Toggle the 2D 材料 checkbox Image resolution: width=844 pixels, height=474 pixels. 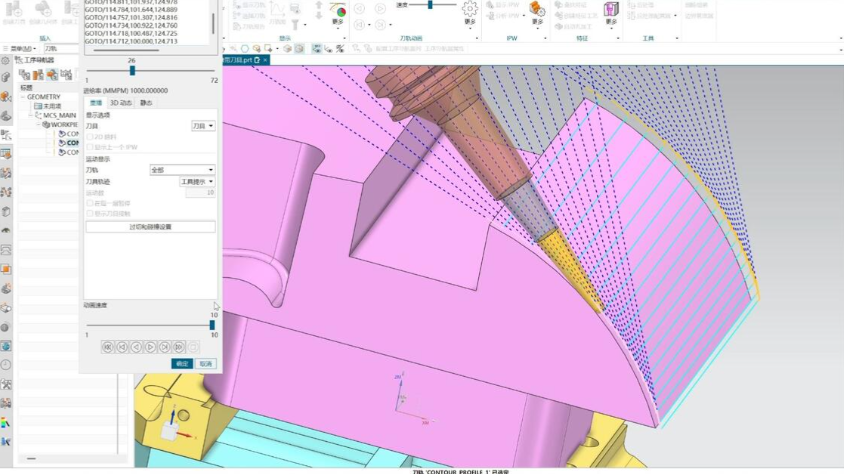point(90,137)
